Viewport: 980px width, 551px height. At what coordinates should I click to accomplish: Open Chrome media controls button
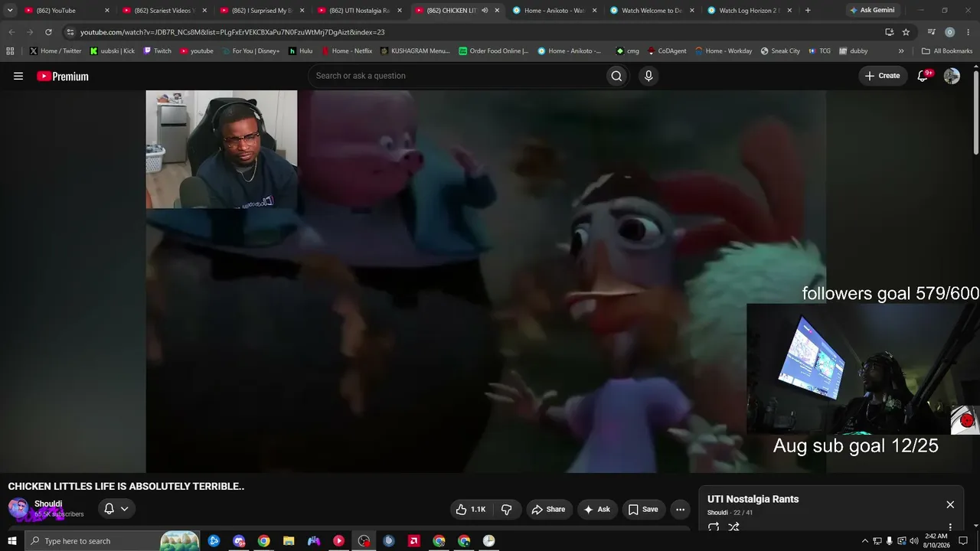pos(931,32)
